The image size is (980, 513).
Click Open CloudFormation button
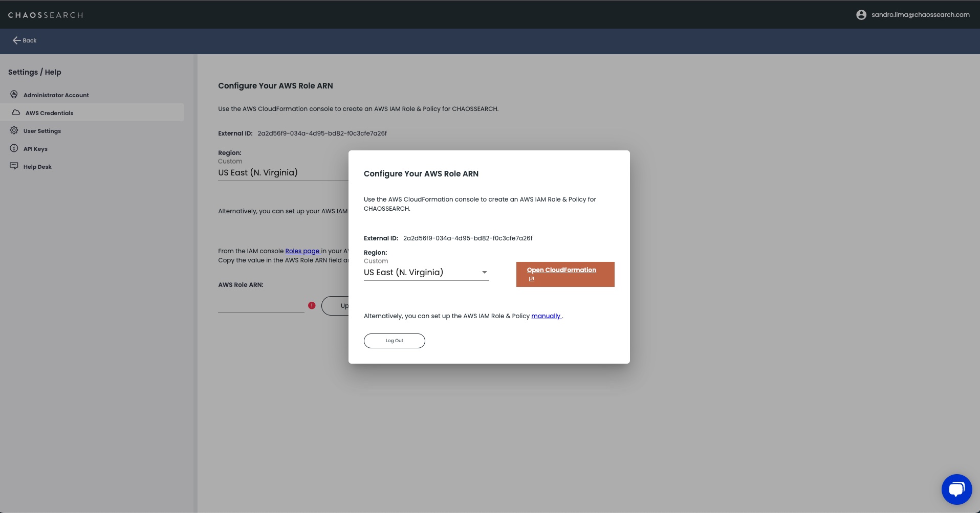click(x=565, y=274)
